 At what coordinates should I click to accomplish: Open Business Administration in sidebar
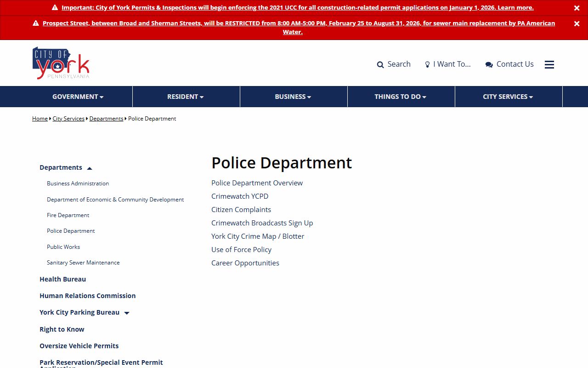(x=78, y=184)
